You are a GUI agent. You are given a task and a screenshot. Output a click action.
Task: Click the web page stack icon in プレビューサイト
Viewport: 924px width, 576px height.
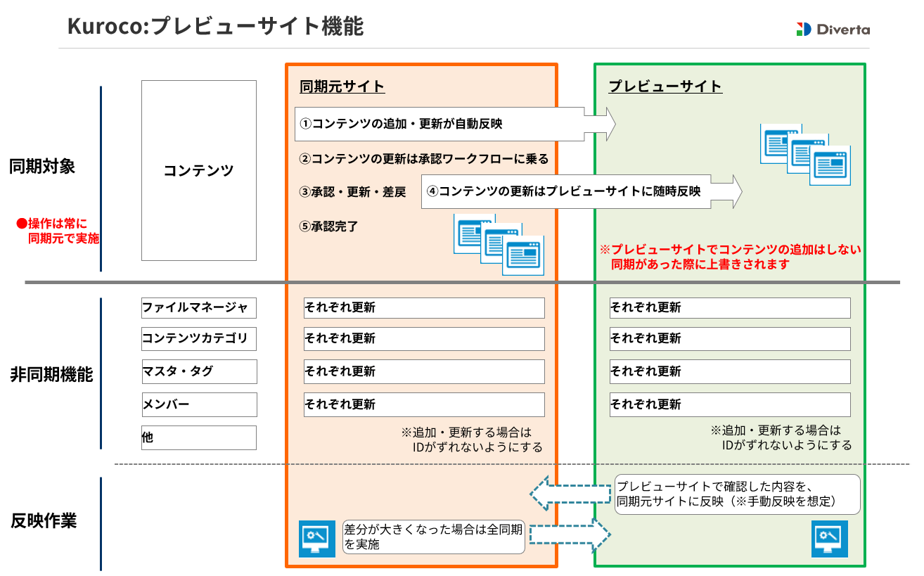805,155
